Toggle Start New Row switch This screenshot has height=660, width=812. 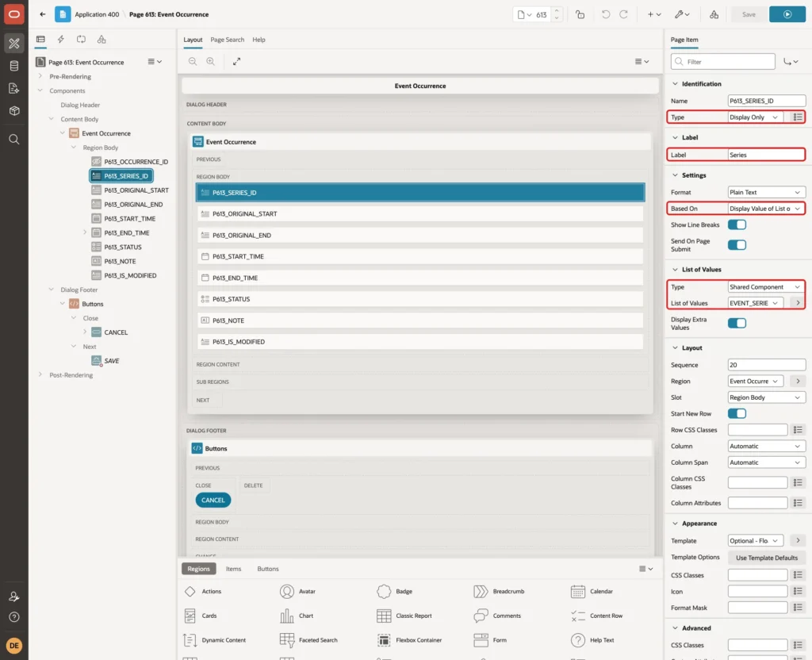[737, 413]
